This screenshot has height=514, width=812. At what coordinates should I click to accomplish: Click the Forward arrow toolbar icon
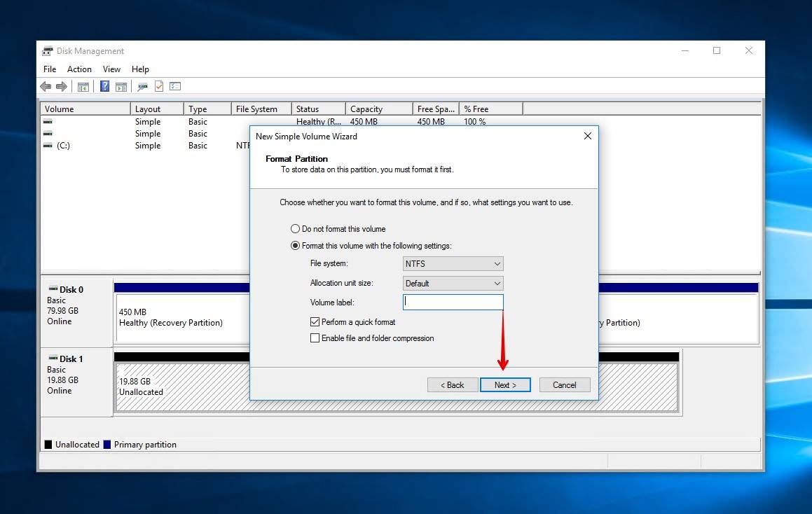click(x=62, y=86)
